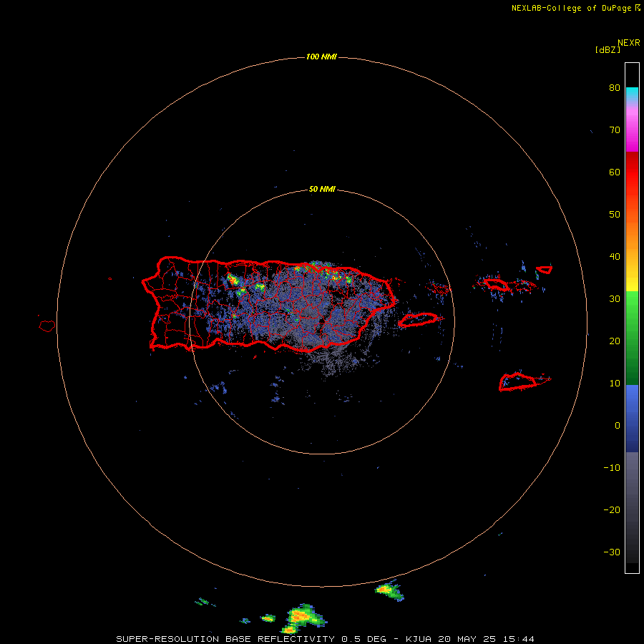This screenshot has height=644, width=644.
Task: Click the 80 value on dBZ scale
Action: tap(615, 88)
